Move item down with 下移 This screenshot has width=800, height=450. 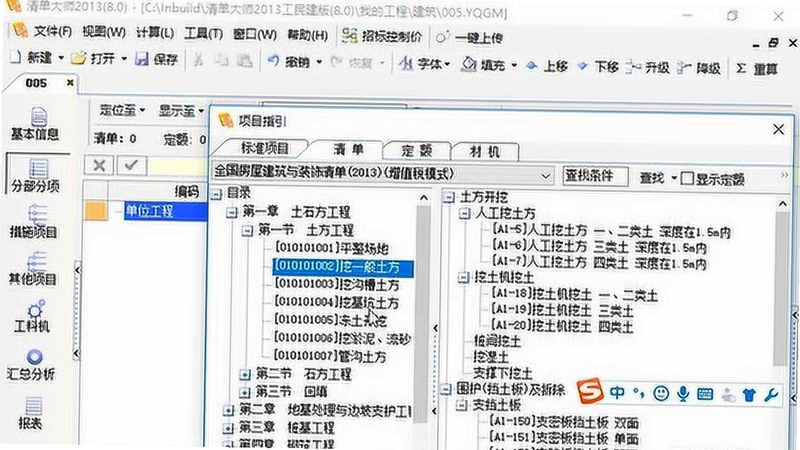click(598, 67)
